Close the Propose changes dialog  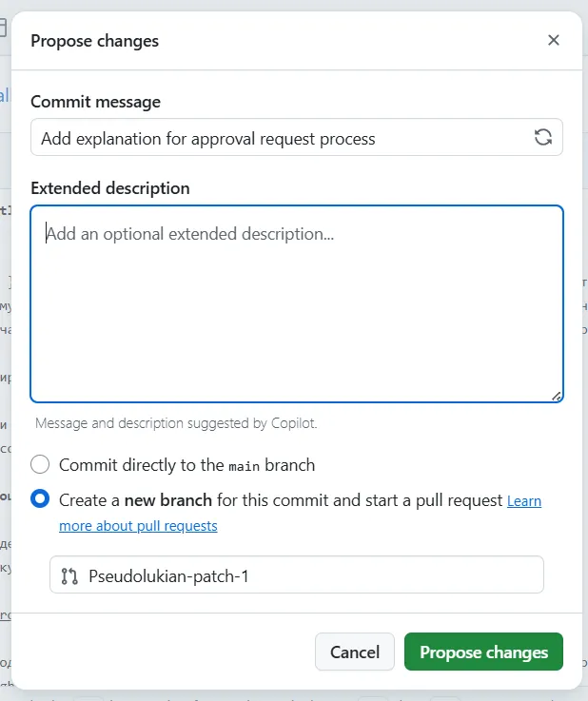coord(553,40)
